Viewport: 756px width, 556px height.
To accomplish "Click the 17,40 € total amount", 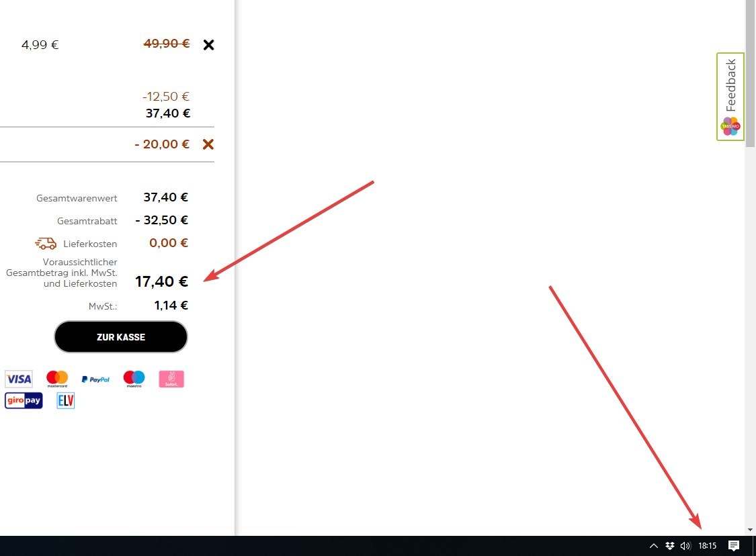I will 161,281.
